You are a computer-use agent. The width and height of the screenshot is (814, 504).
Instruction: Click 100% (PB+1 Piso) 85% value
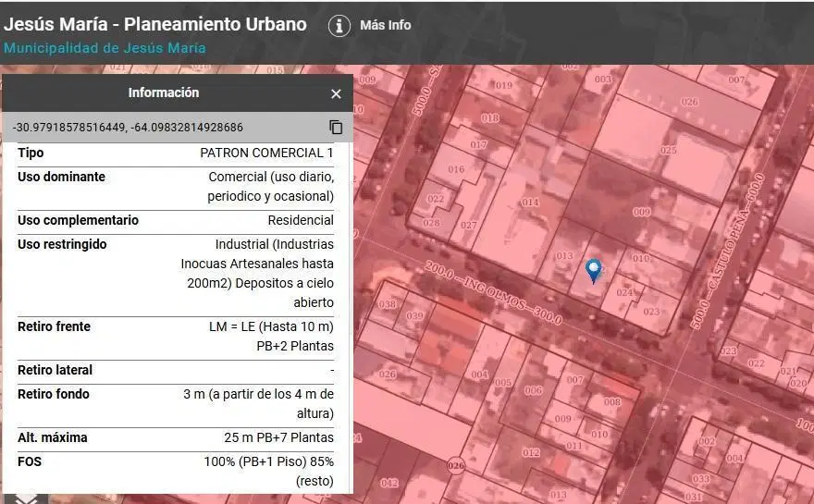(x=269, y=472)
